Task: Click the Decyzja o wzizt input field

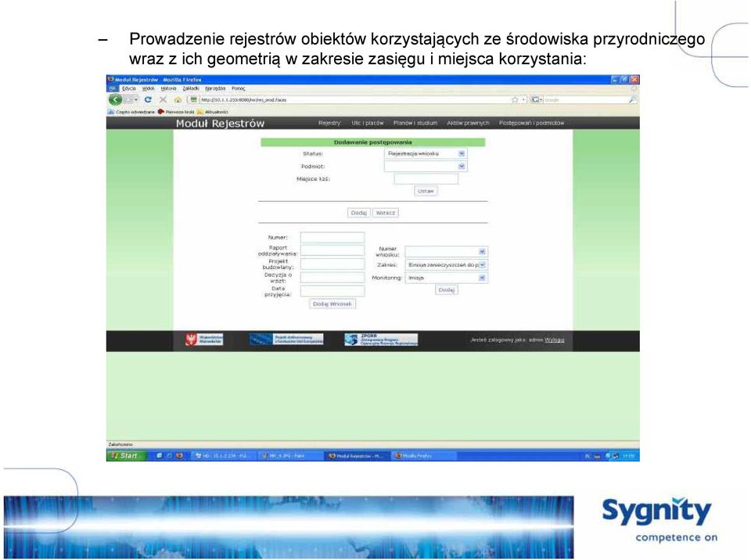Action: pos(332,278)
